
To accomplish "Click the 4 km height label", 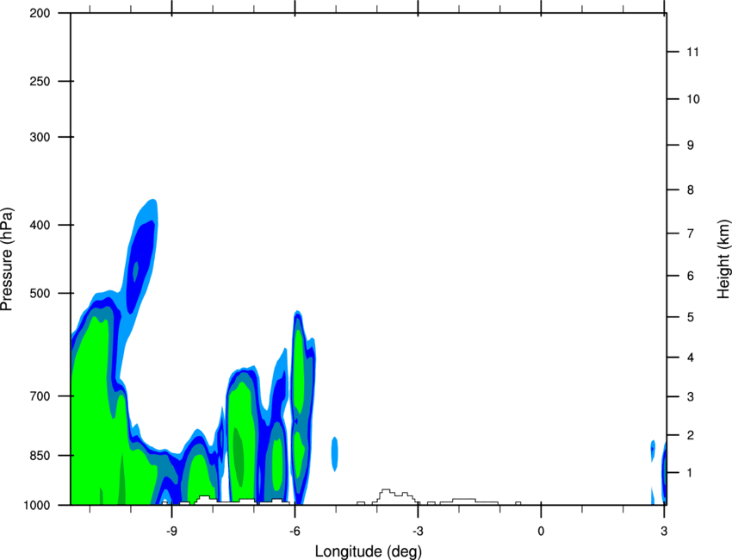I will (691, 358).
